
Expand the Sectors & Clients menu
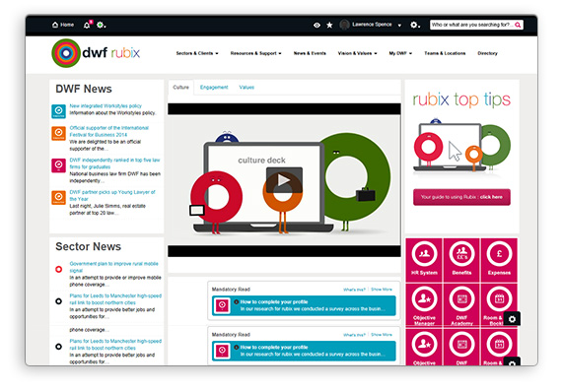click(x=197, y=53)
